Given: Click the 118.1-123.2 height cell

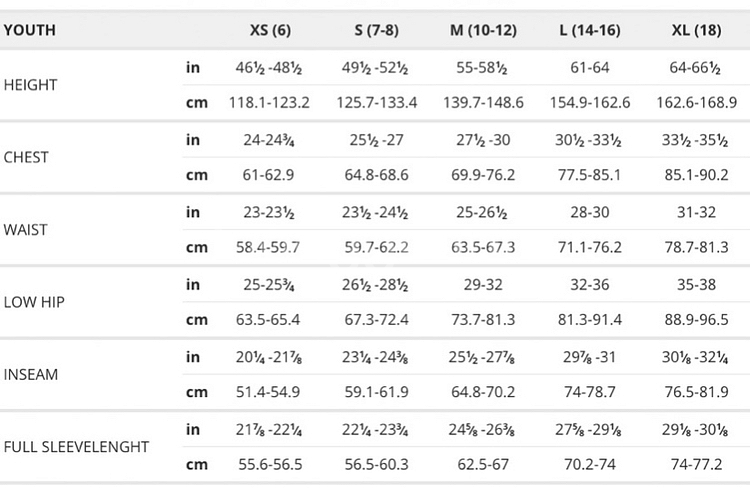Looking at the screenshot, I should point(270,103).
